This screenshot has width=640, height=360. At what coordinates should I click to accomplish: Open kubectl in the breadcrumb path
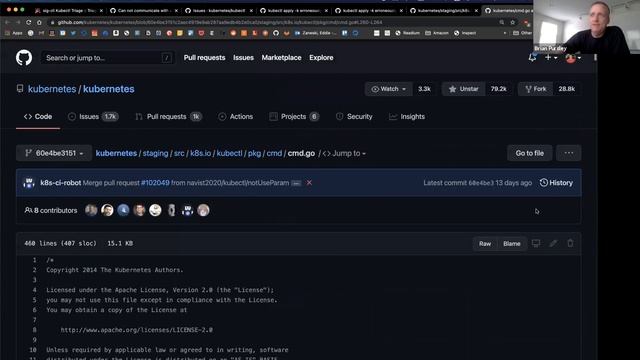coord(229,153)
